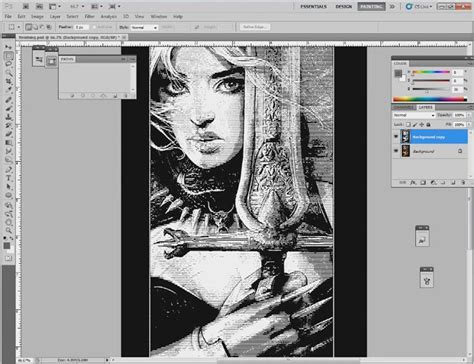Image resolution: width=474 pixels, height=364 pixels.
Task: Open the CS Live button
Action: (x=419, y=6)
